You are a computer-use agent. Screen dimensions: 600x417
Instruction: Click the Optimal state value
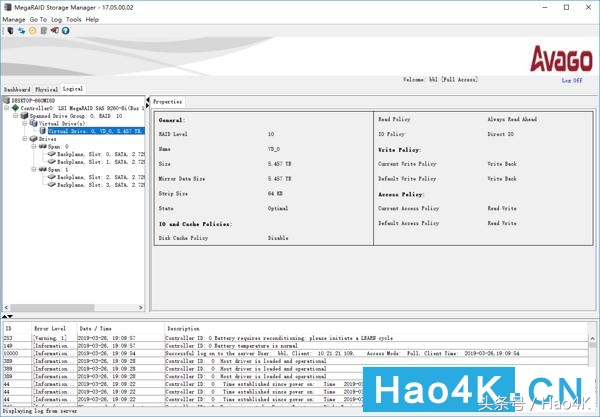coord(278,208)
